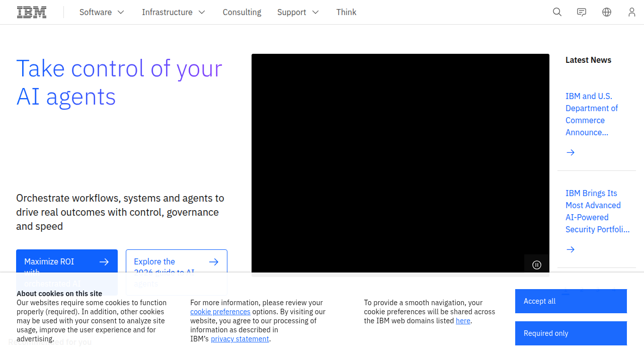Click the 'Take control of your AI agents' headline
The width and height of the screenshot is (644, 362).
click(x=119, y=82)
